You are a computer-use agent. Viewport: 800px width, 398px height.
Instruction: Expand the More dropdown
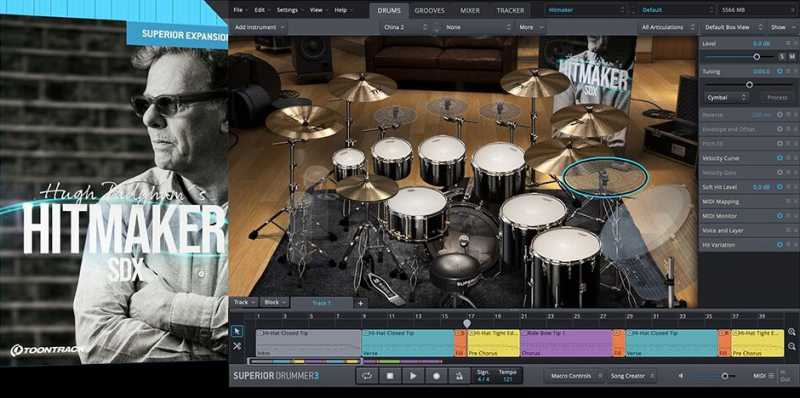[531, 27]
